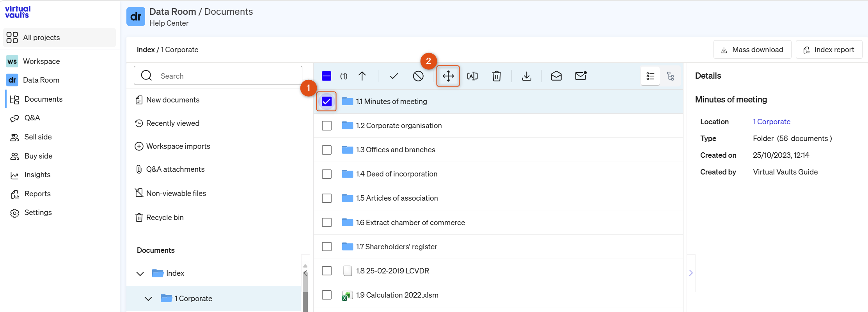Screen dimensions: 868x312
Task: Check the 1.3 Offices and branches checkbox
Action: tap(327, 150)
